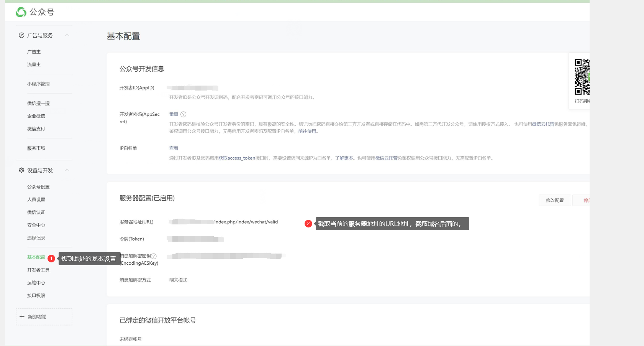The height and width of the screenshot is (346, 644).
Task: Click the 已绑定的微信开放平台帐号 heading
Action: (x=158, y=320)
